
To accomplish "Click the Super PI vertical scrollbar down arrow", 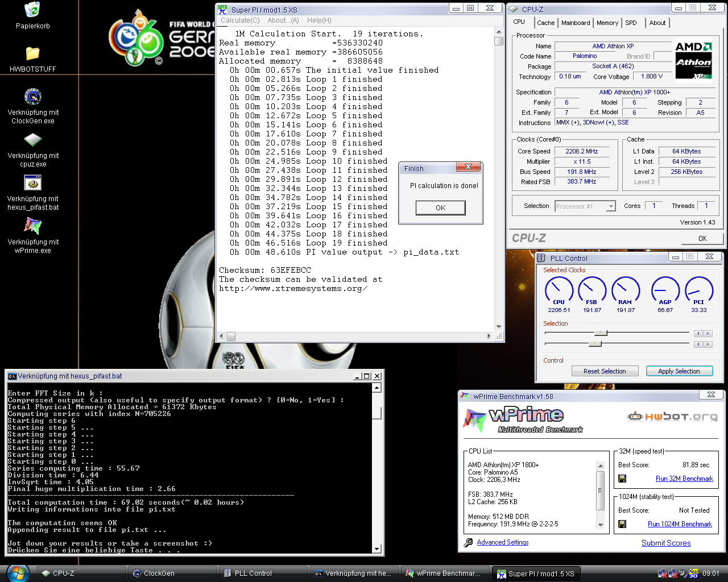I will [499, 327].
